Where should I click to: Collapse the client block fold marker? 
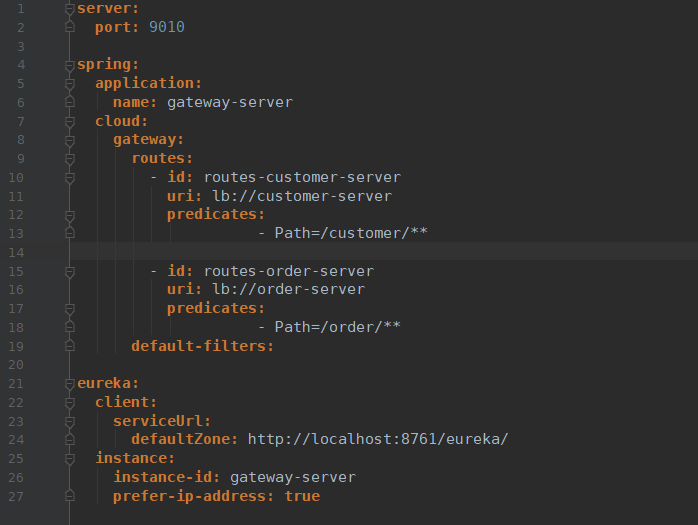(69, 403)
